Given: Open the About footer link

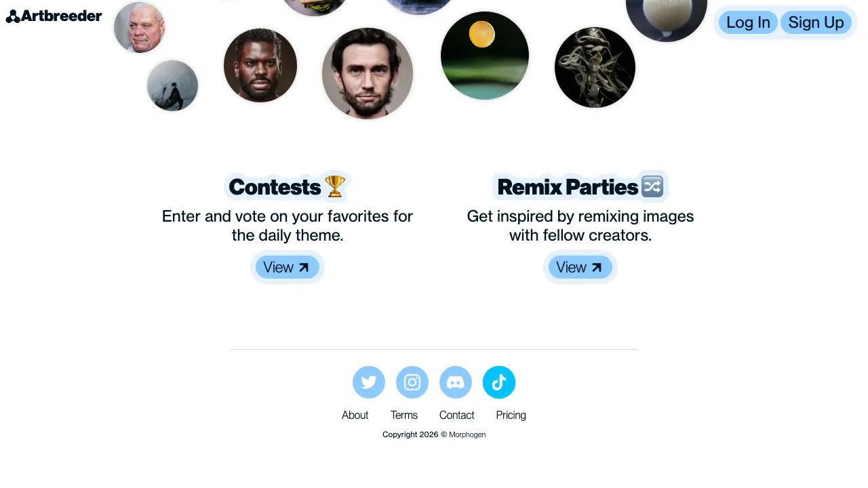Looking at the screenshot, I should (355, 415).
